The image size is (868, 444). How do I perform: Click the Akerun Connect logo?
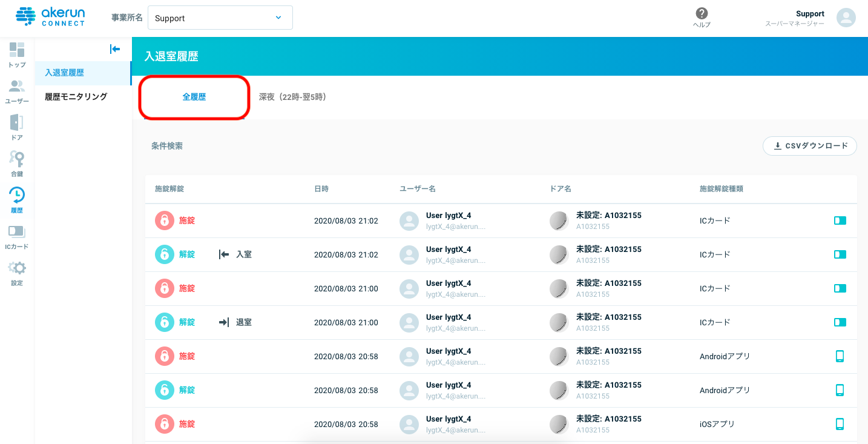pyautogui.click(x=51, y=16)
